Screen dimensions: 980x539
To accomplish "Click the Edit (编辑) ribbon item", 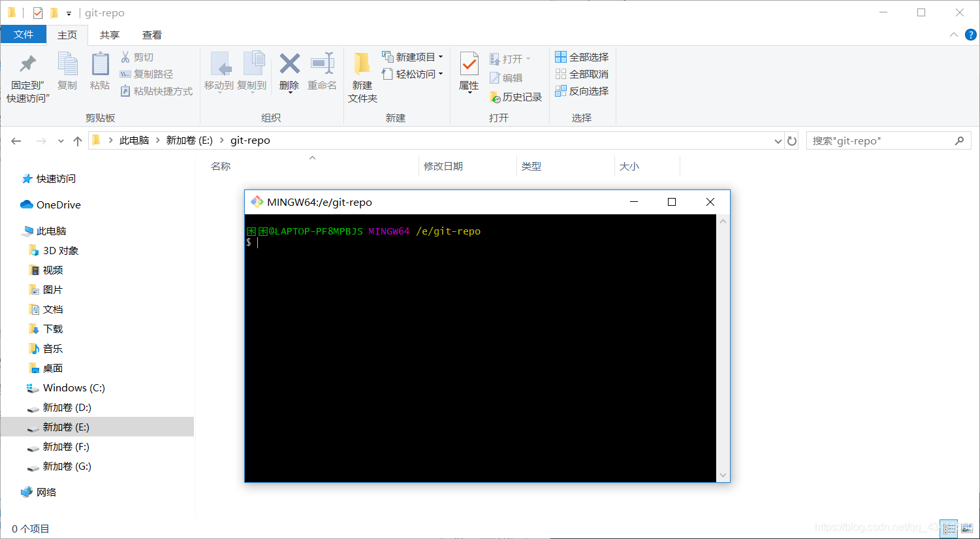I will [x=507, y=78].
